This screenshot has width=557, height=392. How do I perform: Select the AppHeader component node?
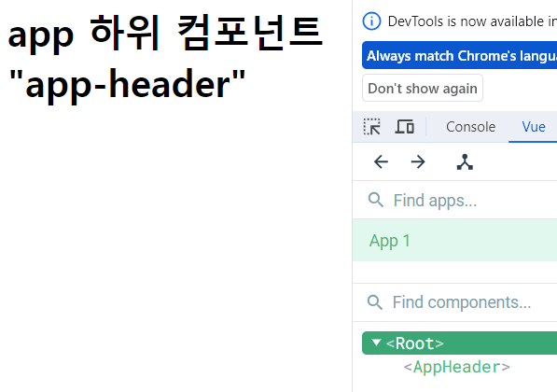[457, 367]
